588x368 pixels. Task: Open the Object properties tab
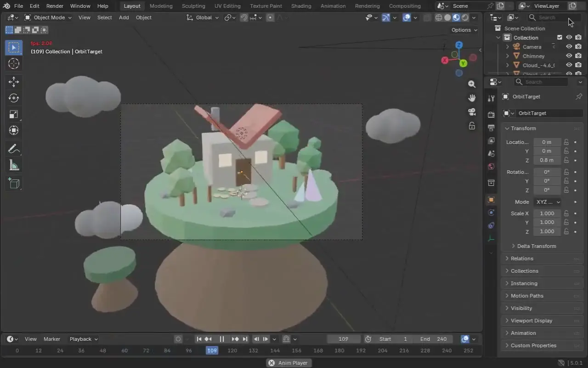coord(491,200)
